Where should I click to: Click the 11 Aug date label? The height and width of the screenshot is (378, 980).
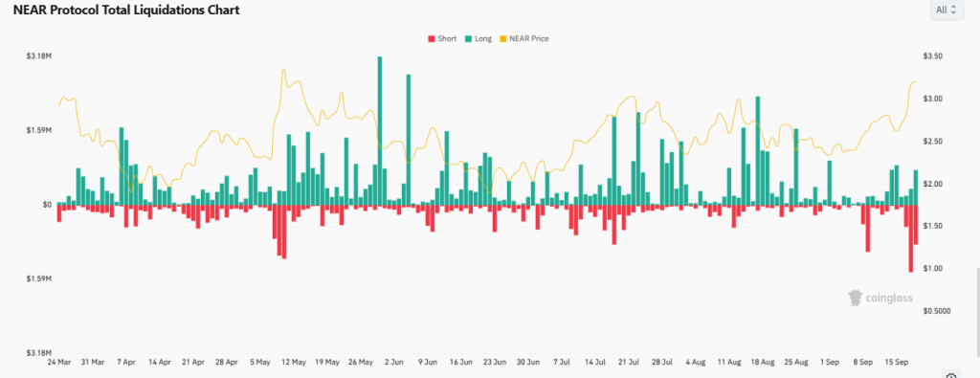(x=728, y=362)
